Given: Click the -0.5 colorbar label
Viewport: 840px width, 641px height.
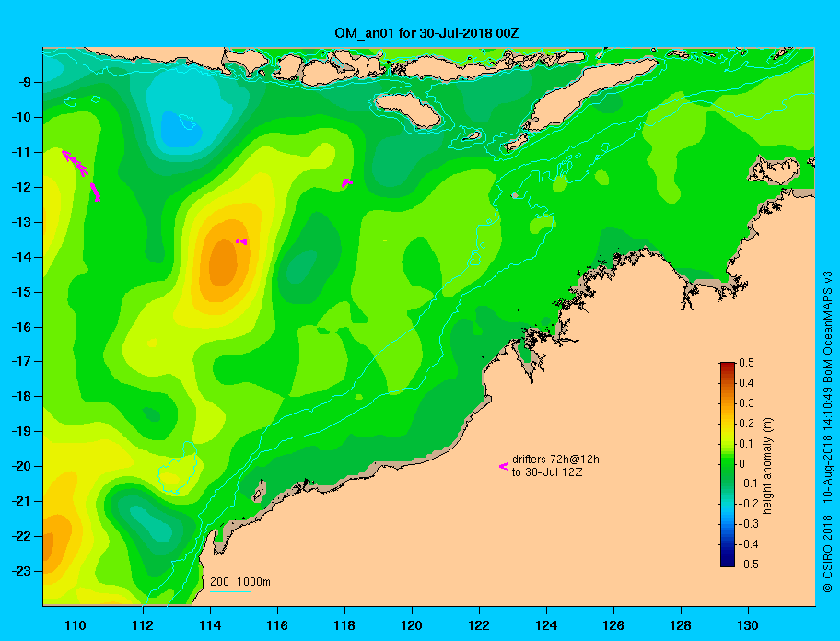Looking at the screenshot, I should click(x=748, y=564).
